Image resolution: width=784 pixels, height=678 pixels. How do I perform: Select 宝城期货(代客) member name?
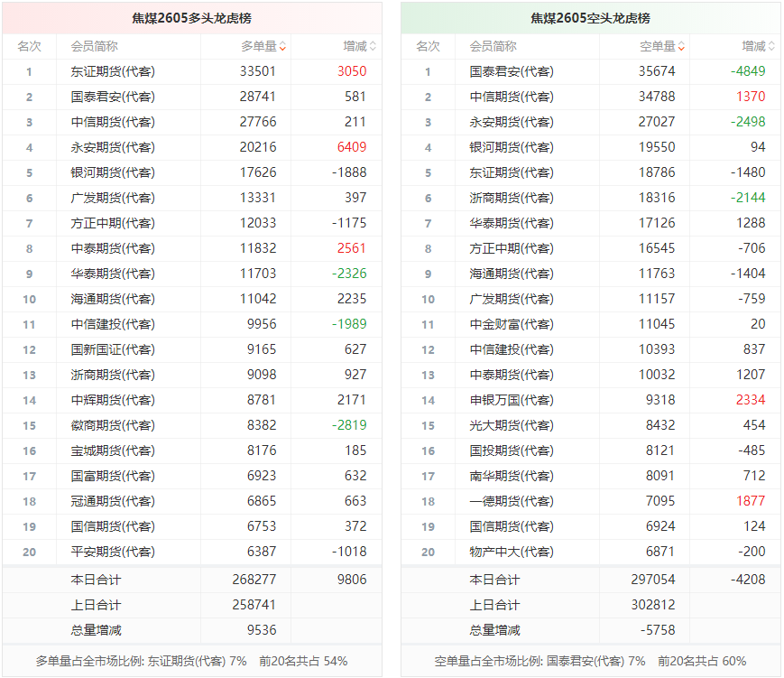pyautogui.click(x=113, y=450)
